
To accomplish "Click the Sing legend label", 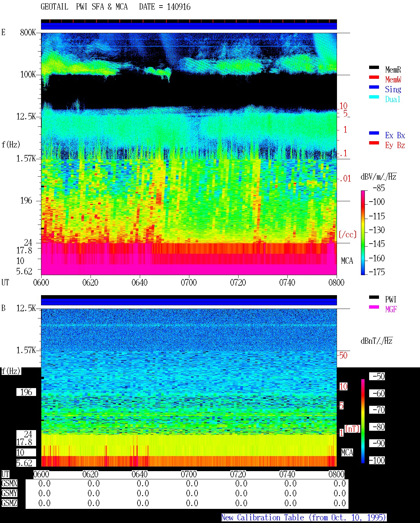I will pyautogui.click(x=393, y=89).
